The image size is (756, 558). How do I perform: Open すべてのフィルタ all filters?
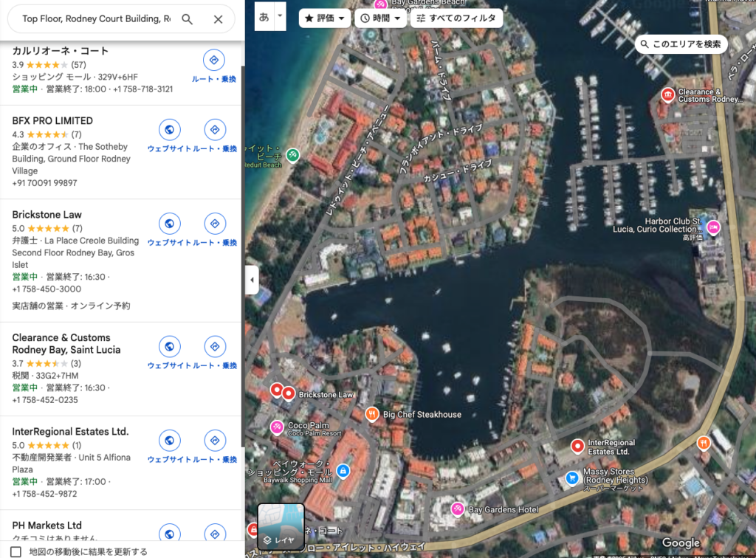[x=456, y=18]
